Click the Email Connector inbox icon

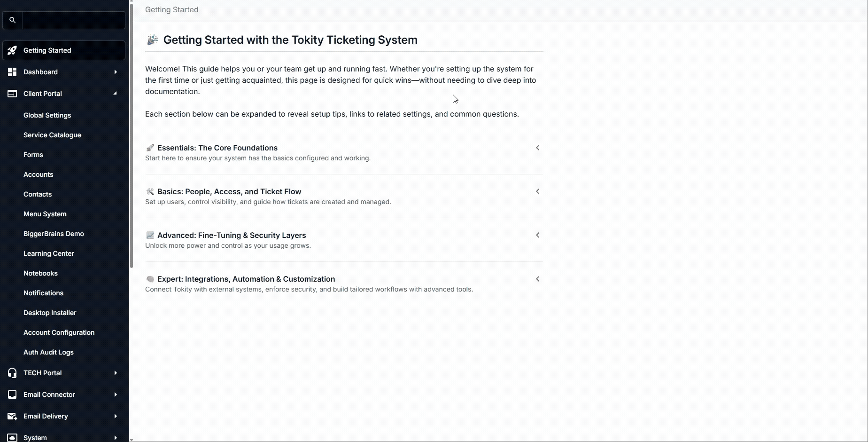point(12,395)
